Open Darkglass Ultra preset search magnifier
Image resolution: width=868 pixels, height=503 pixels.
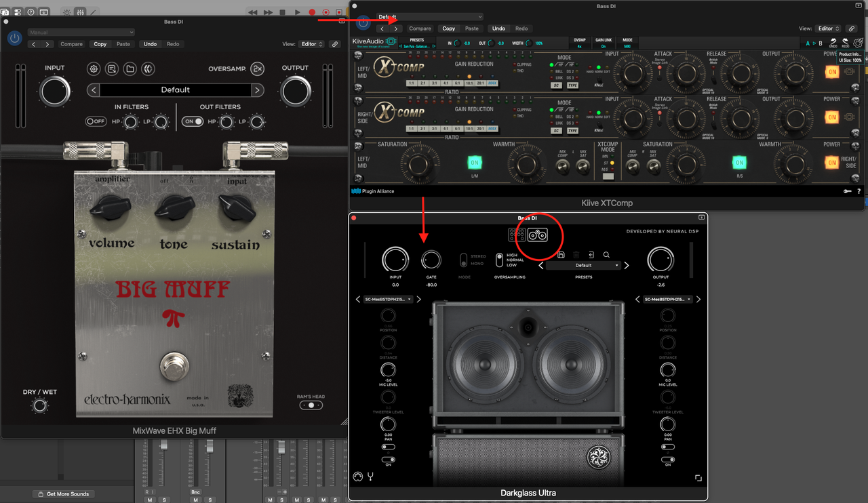[x=606, y=255]
